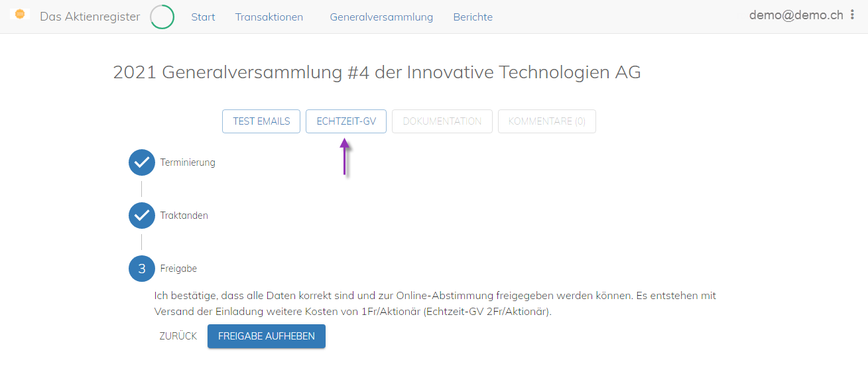Go to the Start menu item

pos(203,17)
